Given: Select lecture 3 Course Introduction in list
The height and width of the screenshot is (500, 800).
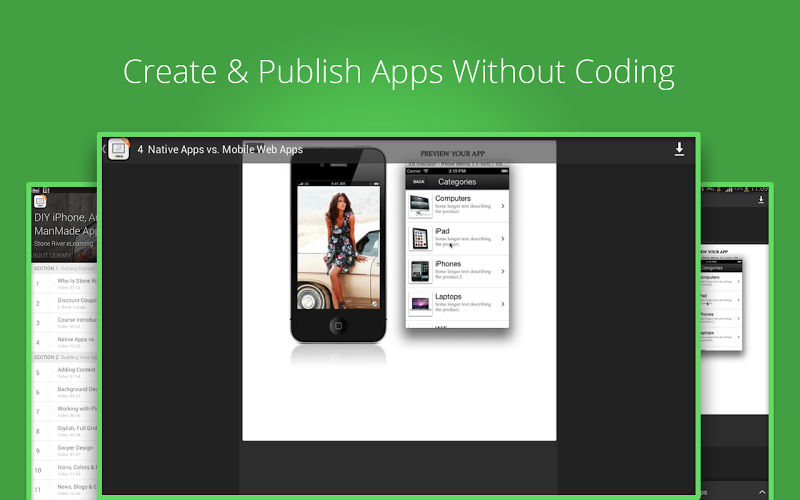Looking at the screenshot, I should (70, 323).
